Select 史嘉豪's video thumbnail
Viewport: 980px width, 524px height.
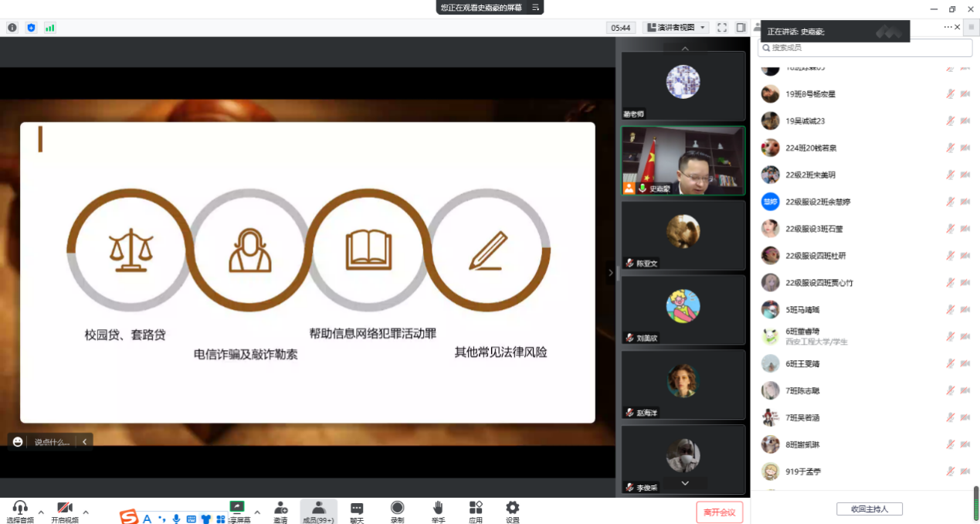tap(683, 161)
